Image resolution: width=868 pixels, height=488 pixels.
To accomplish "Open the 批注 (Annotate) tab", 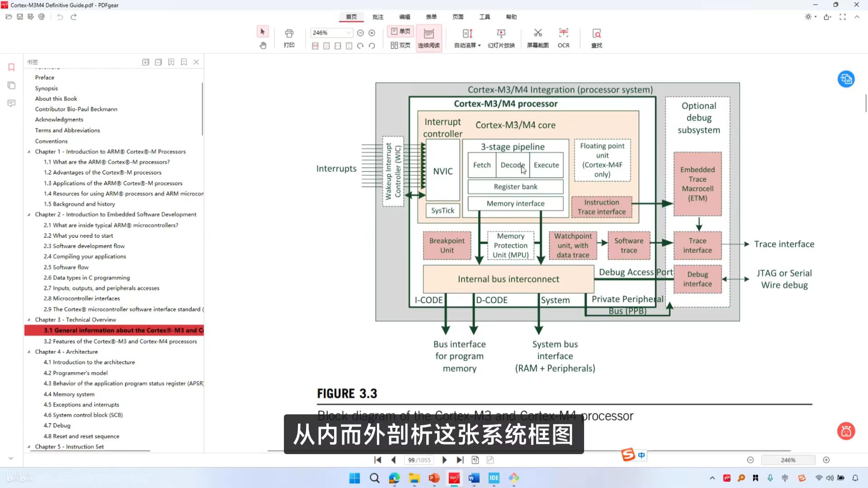I will point(378,17).
